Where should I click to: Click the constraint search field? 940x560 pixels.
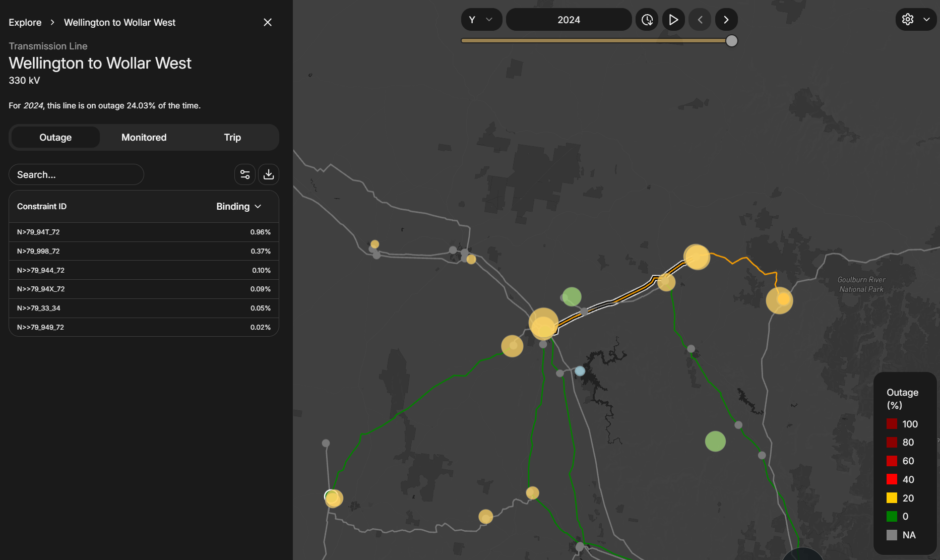pos(76,175)
